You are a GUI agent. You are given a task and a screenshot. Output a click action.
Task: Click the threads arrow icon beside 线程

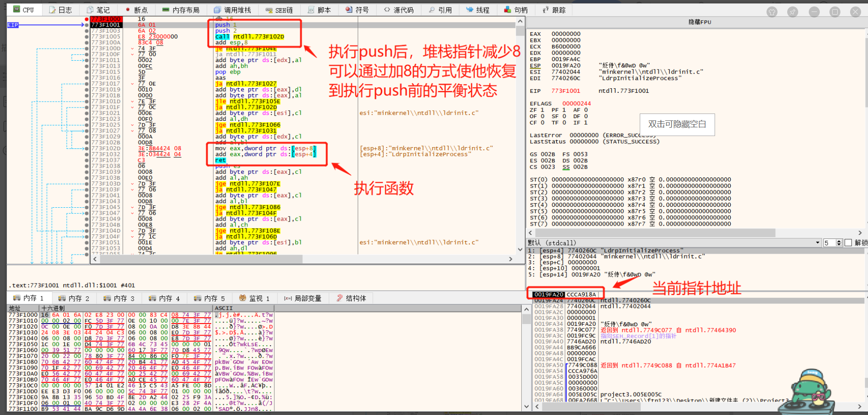(469, 10)
